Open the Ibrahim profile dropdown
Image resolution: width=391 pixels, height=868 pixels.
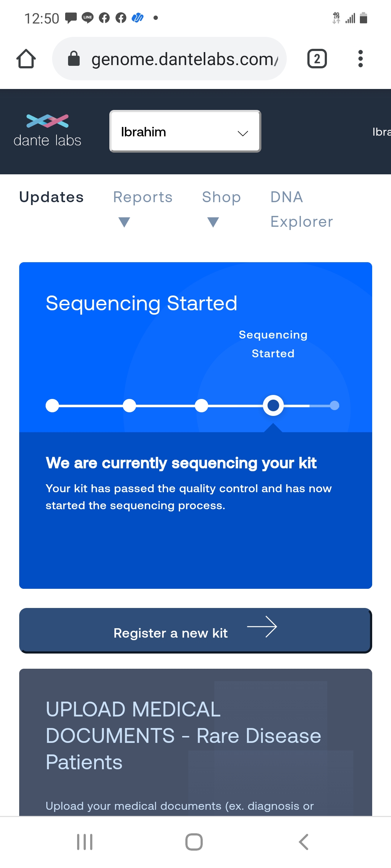(185, 132)
